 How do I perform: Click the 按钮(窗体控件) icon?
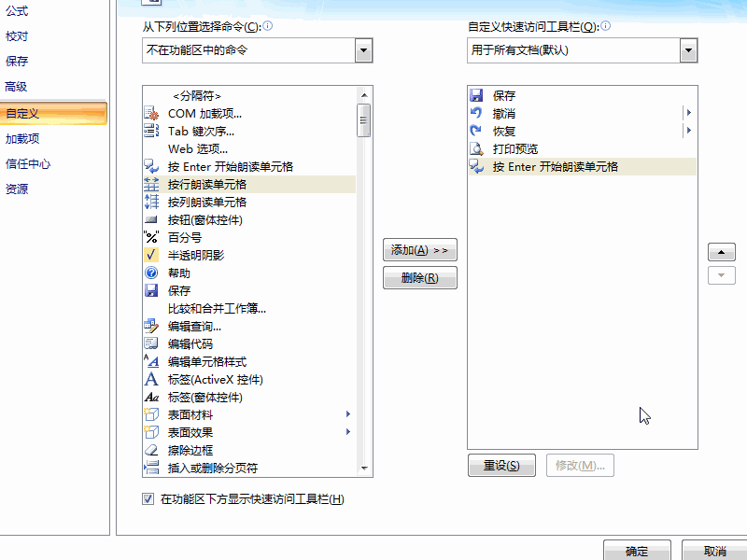pyautogui.click(x=151, y=219)
